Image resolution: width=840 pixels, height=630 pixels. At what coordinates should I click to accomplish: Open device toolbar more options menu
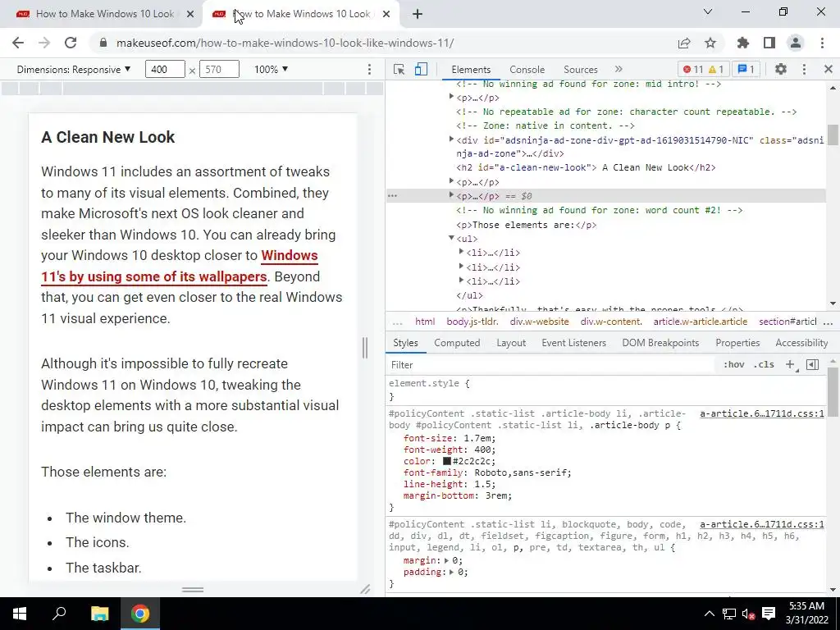(x=369, y=69)
